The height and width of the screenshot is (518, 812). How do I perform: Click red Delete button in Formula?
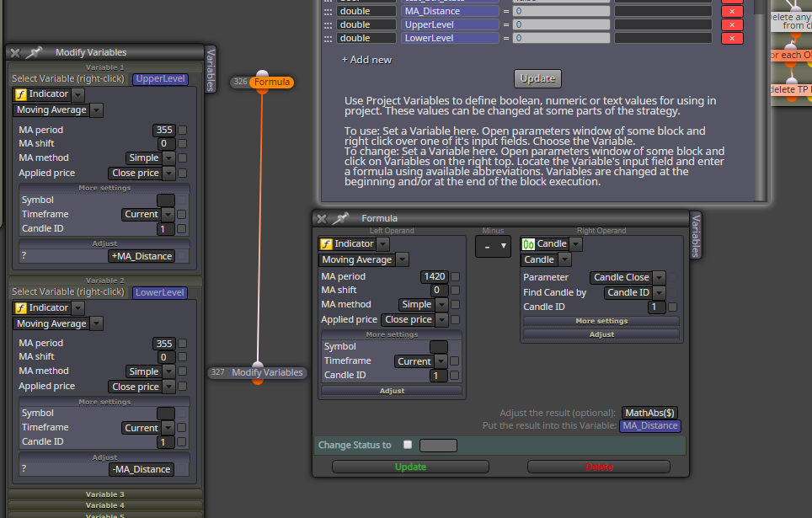[599, 467]
